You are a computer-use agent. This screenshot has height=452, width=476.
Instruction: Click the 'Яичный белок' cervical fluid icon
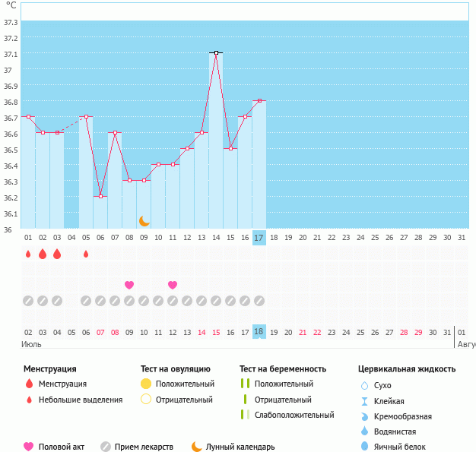(x=365, y=447)
